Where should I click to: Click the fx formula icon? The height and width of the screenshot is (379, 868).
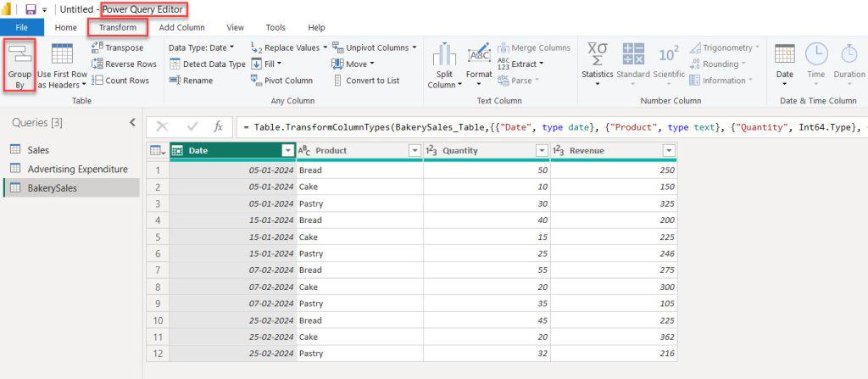tap(219, 127)
